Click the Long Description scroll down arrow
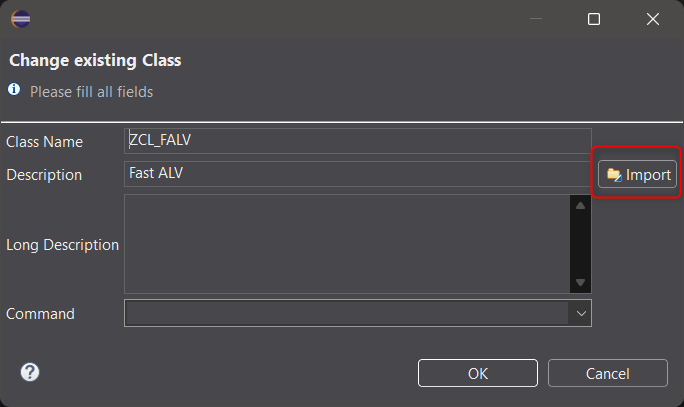 click(x=580, y=282)
